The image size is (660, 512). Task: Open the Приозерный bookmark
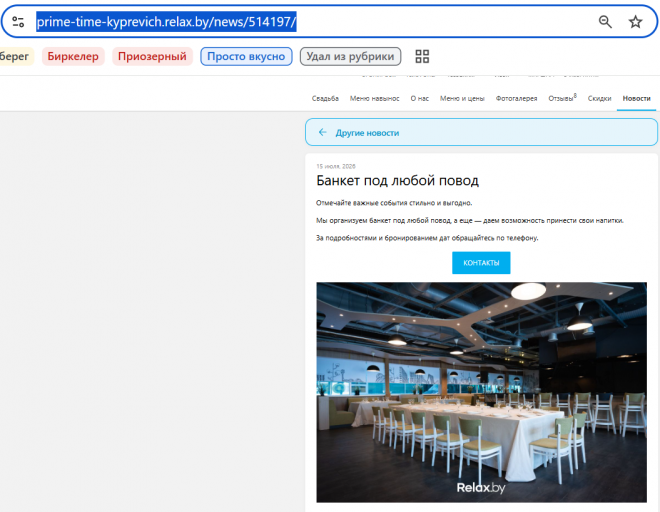point(152,56)
